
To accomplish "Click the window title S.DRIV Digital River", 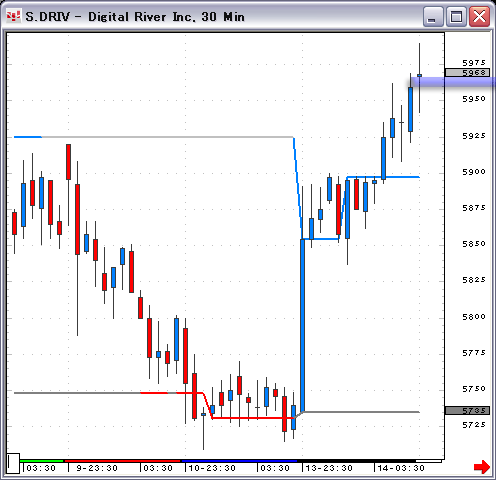I will [x=135, y=17].
